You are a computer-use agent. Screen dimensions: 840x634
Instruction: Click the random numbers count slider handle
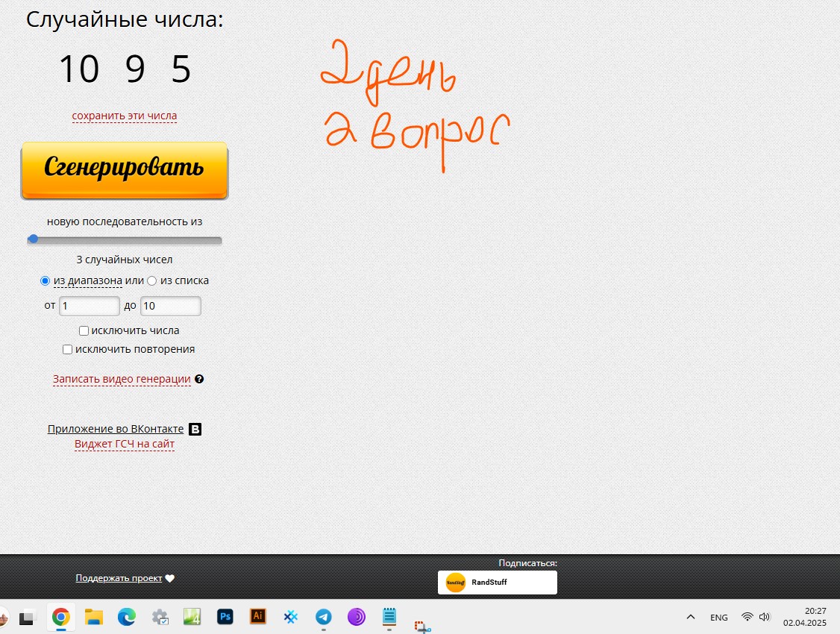point(34,239)
